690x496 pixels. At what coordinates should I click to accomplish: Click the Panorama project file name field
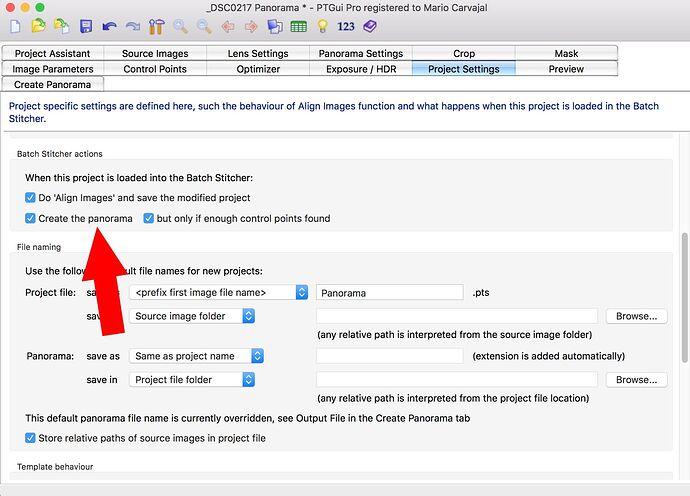[x=390, y=292]
